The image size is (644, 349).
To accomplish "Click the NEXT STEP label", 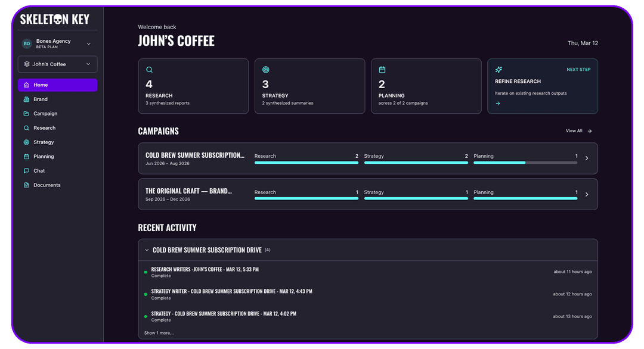I will [578, 70].
